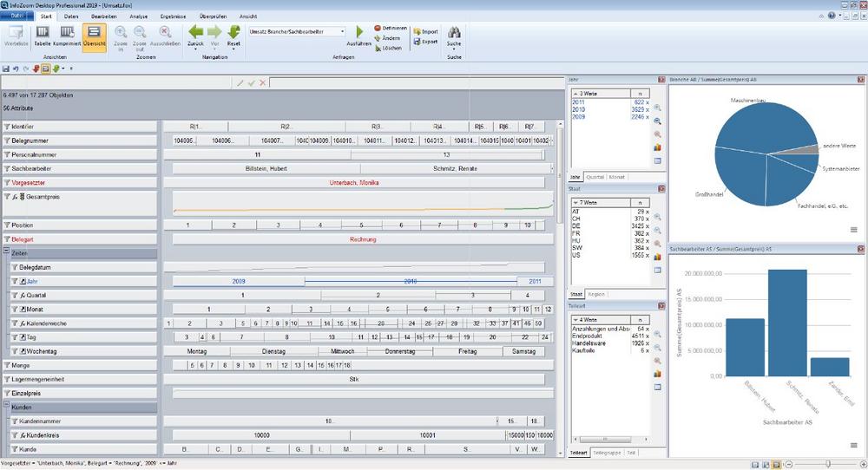Viewport: 868px width, 470px height.
Task: Open the Ergebnisse ribbon tab
Action: [x=174, y=16]
